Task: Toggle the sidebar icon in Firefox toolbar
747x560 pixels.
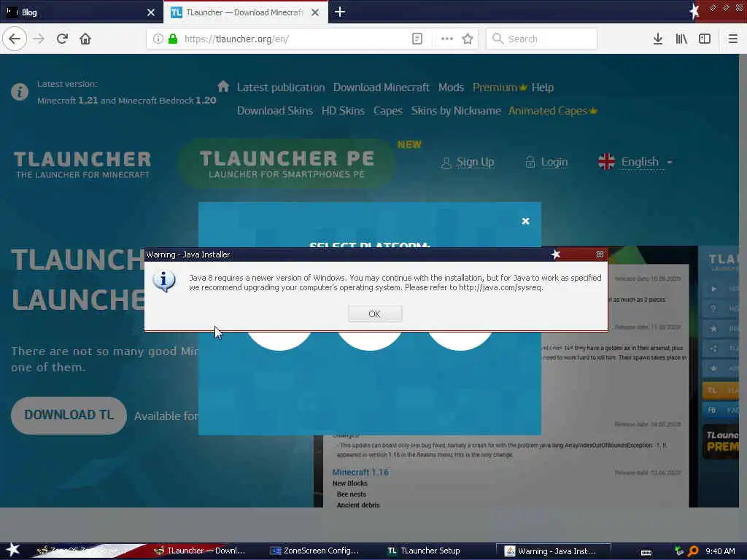Action: tap(705, 39)
